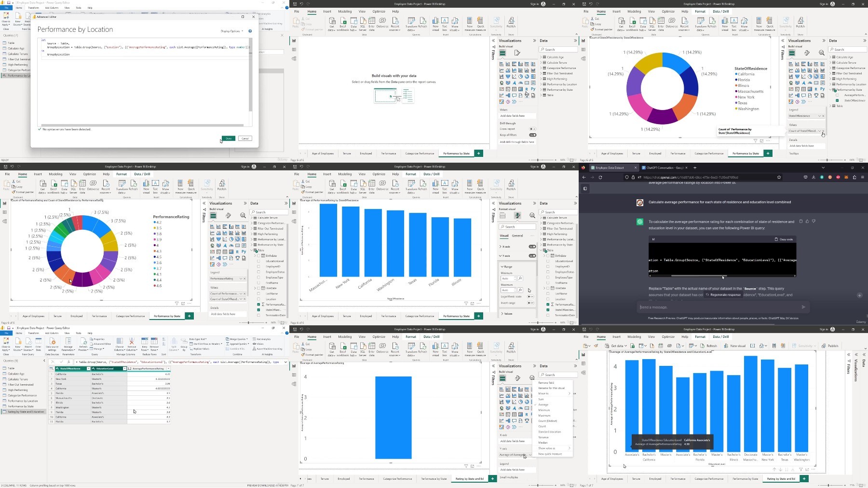Select Remove field in the context menu
The image size is (868, 488).
tap(546, 383)
